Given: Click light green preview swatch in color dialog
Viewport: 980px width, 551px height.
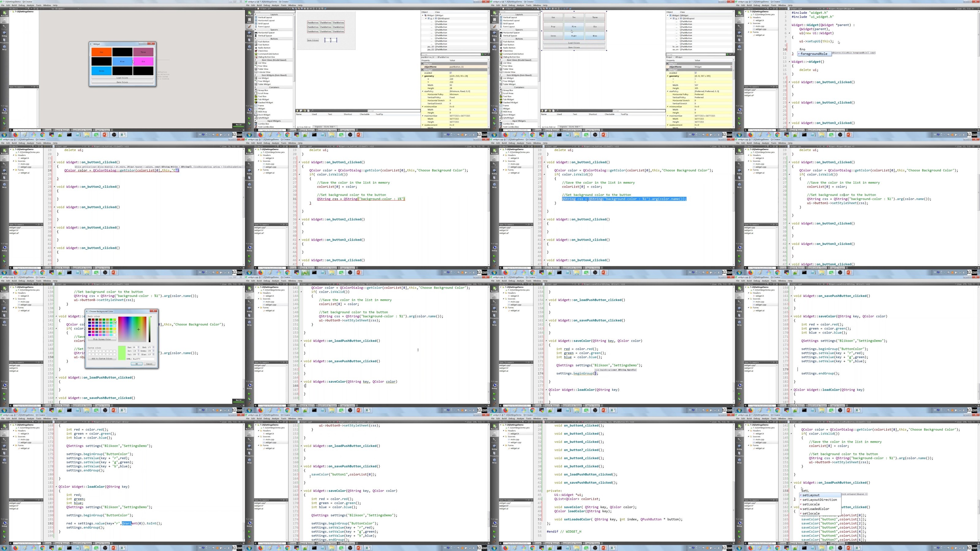Looking at the screenshot, I should tap(122, 353).
